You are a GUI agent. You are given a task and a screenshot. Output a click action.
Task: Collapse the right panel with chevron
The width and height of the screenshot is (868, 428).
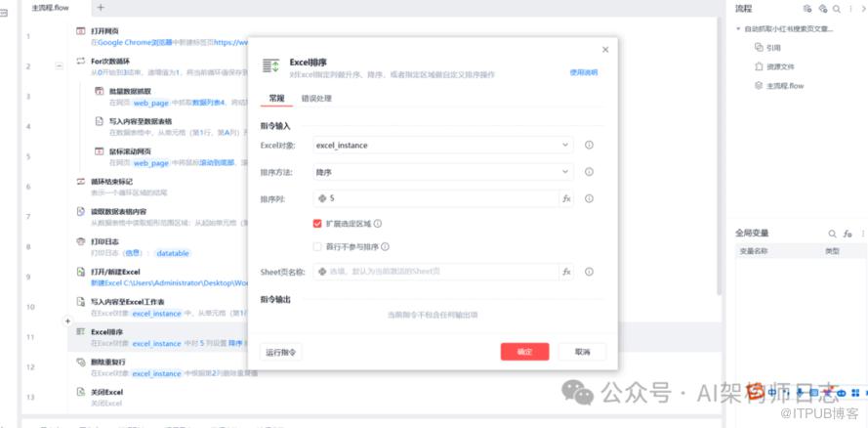click(x=865, y=9)
